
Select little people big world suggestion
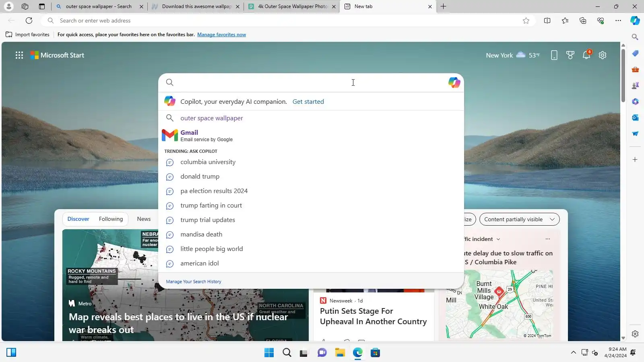pyautogui.click(x=311, y=249)
